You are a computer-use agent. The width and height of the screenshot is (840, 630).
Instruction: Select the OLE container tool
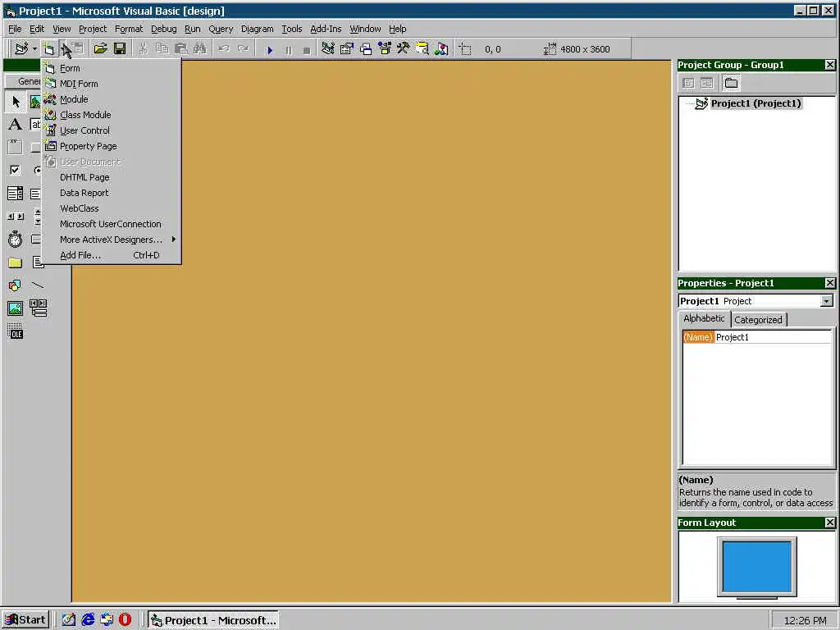(x=15, y=331)
